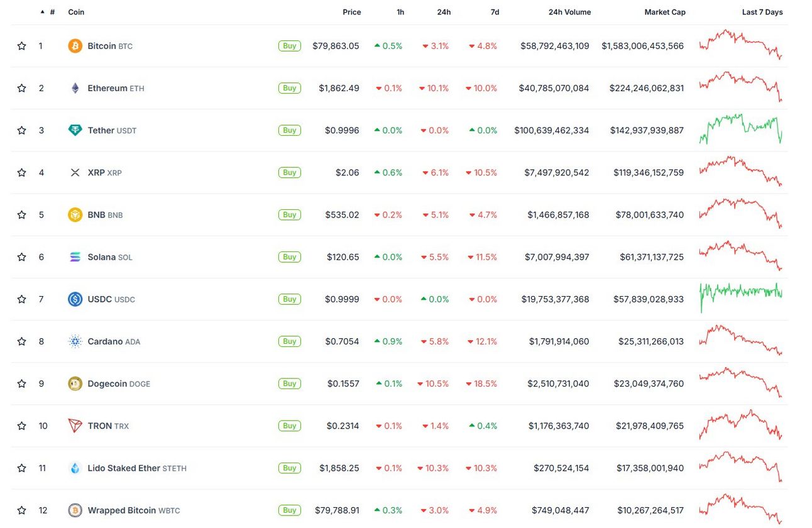Open TRON 7-day sparkline chart
This screenshot has height=528, width=812.
[741, 425]
